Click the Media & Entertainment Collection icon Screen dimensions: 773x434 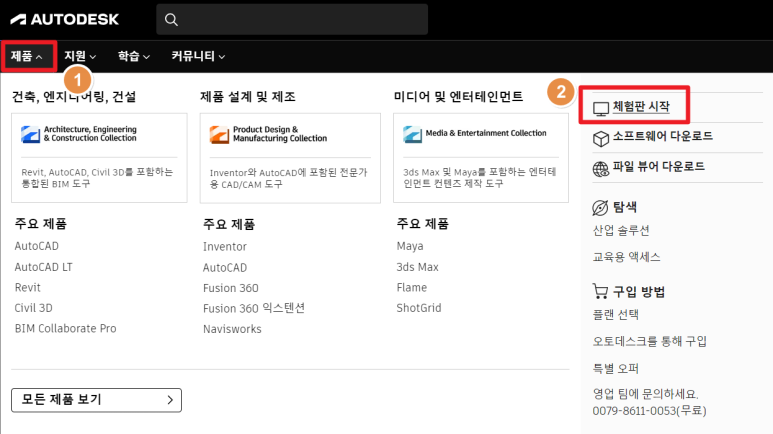point(413,134)
